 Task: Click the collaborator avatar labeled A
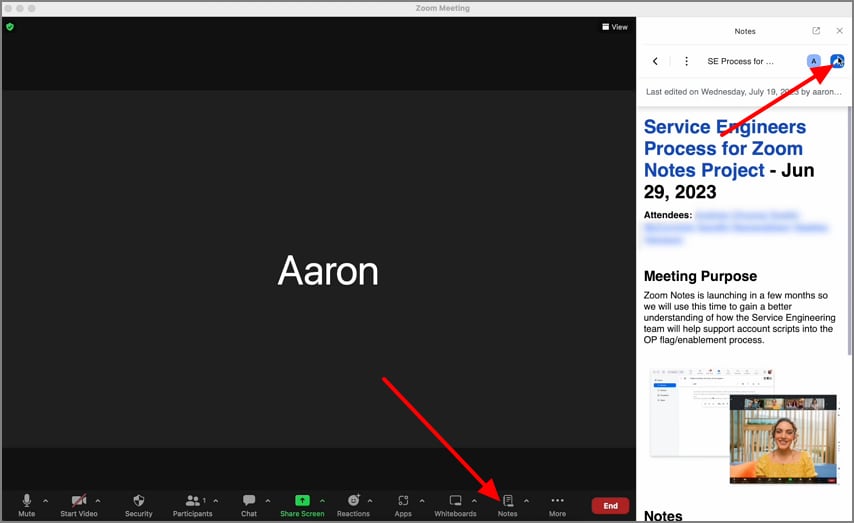pyautogui.click(x=814, y=61)
